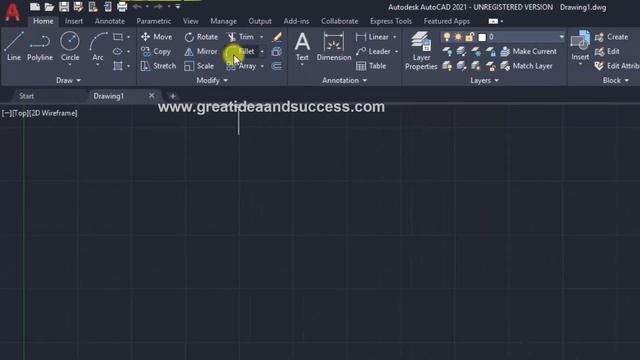The image size is (640, 360).
Task: Open the Array dropdown arrow
Action: 262,66
